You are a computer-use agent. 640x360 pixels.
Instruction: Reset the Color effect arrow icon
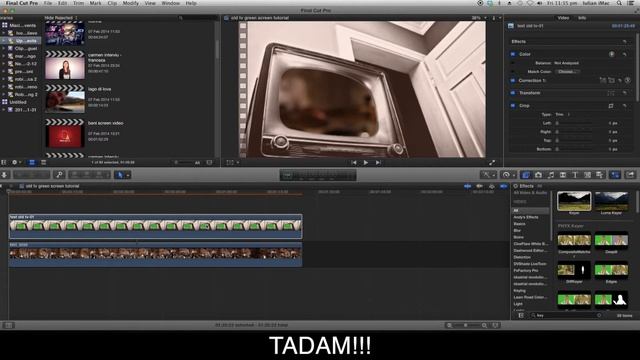[x=624, y=54]
